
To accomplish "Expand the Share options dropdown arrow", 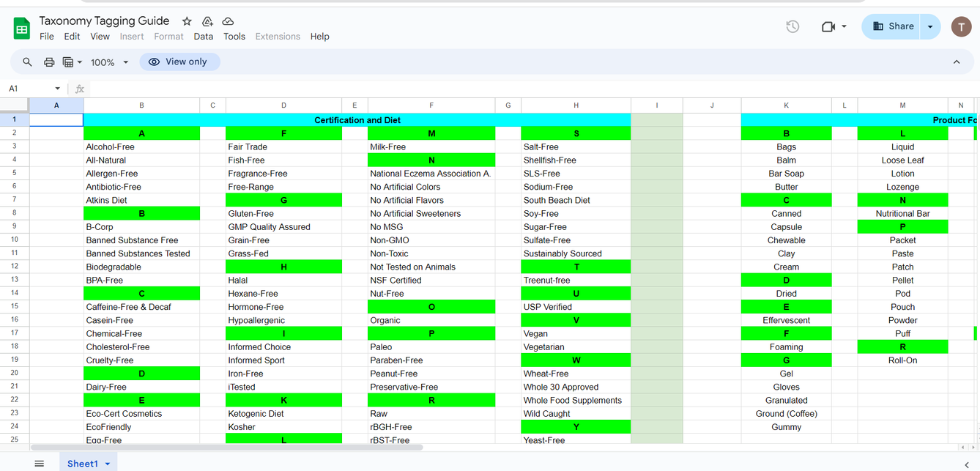I will [x=930, y=26].
